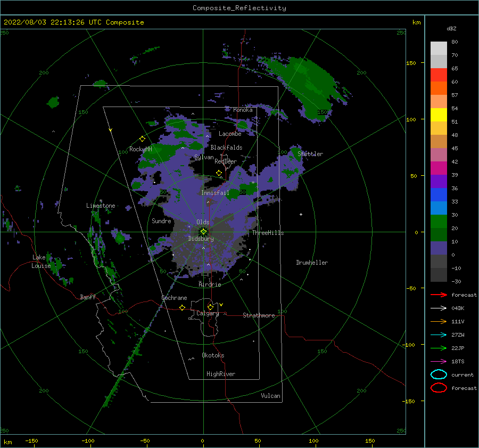The image size is (479, 448).
Task: Click the red forecast arrow legend icon
Action: tap(439, 295)
